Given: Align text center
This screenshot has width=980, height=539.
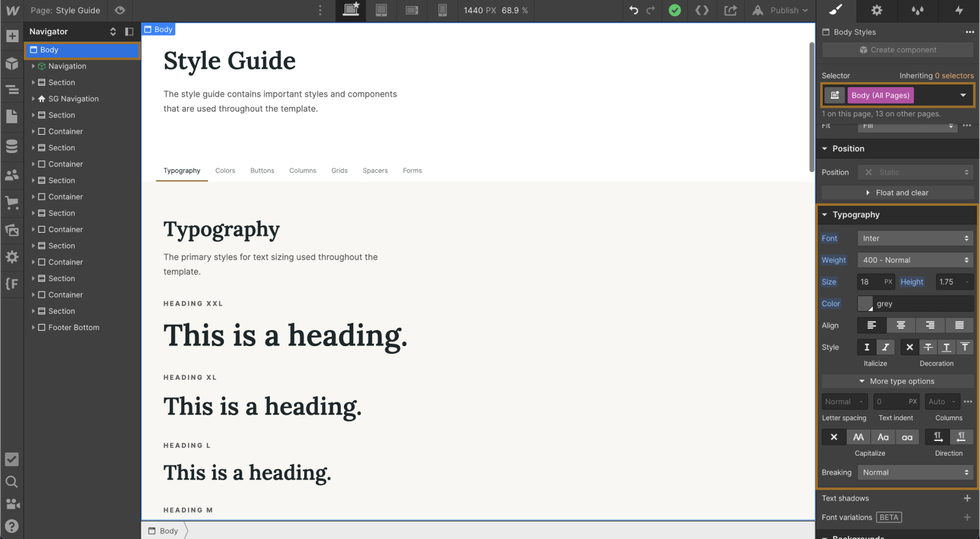Looking at the screenshot, I should (x=901, y=325).
